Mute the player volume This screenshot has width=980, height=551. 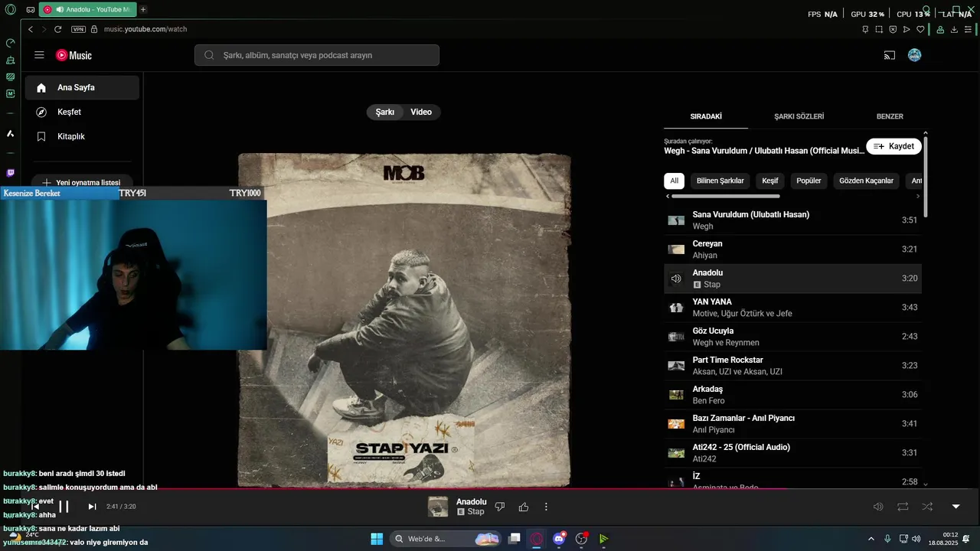point(878,507)
